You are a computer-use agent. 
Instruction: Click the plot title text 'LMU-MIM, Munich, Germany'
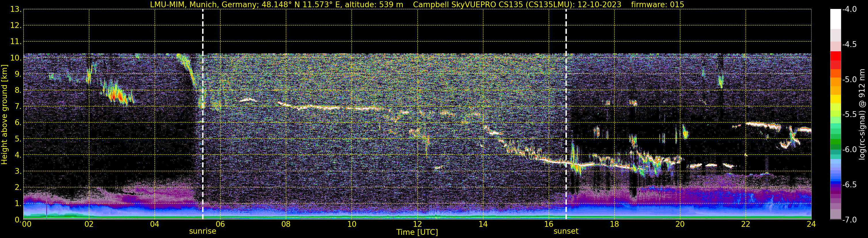point(204,4)
